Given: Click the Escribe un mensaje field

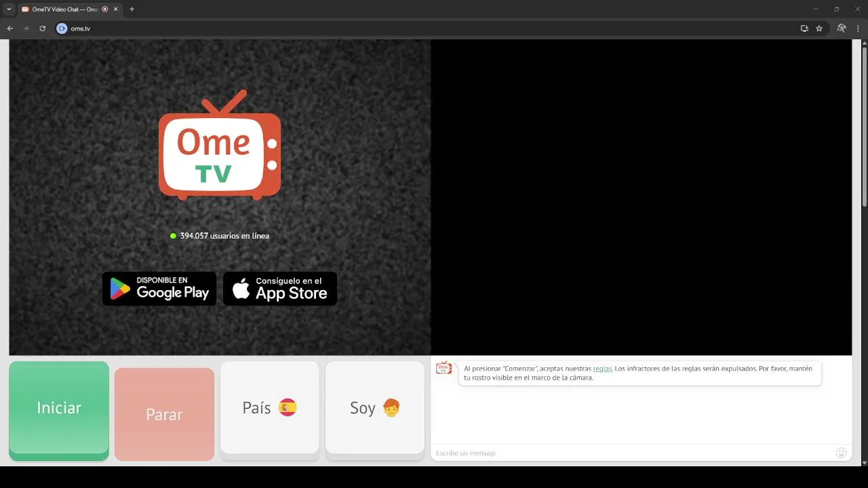Looking at the screenshot, I should (x=634, y=453).
